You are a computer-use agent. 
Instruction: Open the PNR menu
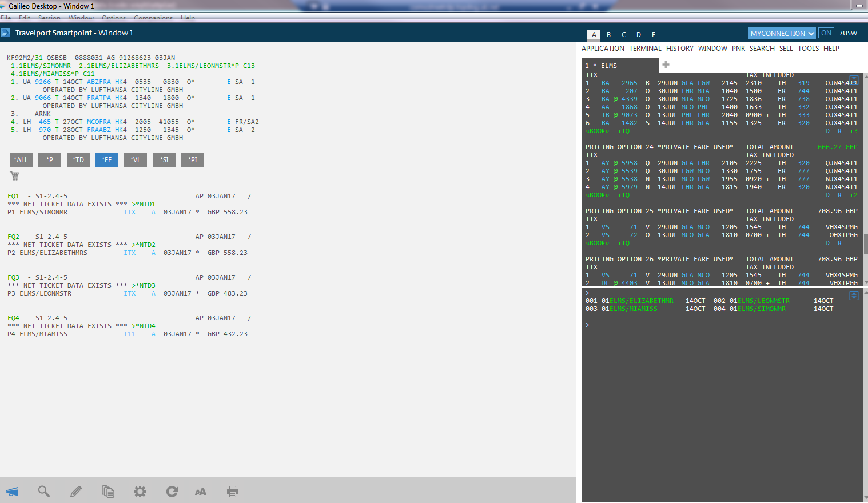[x=738, y=49]
